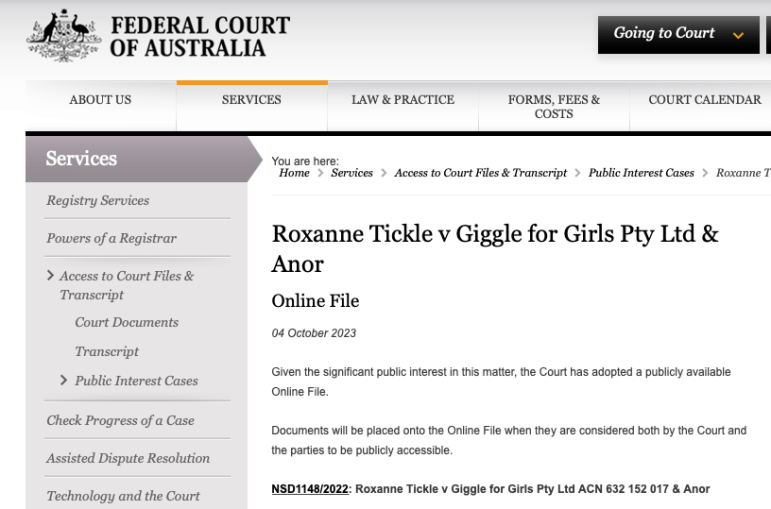
Task: Open Registry Services in sidebar
Action: coord(98,201)
